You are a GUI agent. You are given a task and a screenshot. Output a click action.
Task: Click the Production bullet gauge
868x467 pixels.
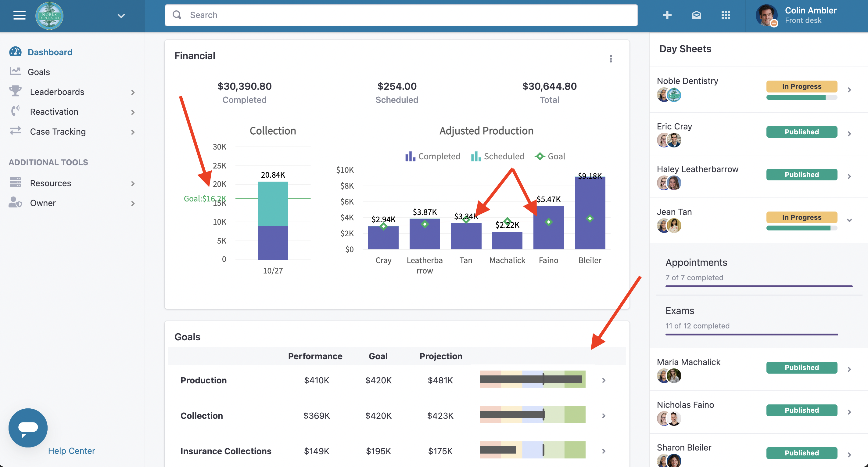pyautogui.click(x=533, y=379)
